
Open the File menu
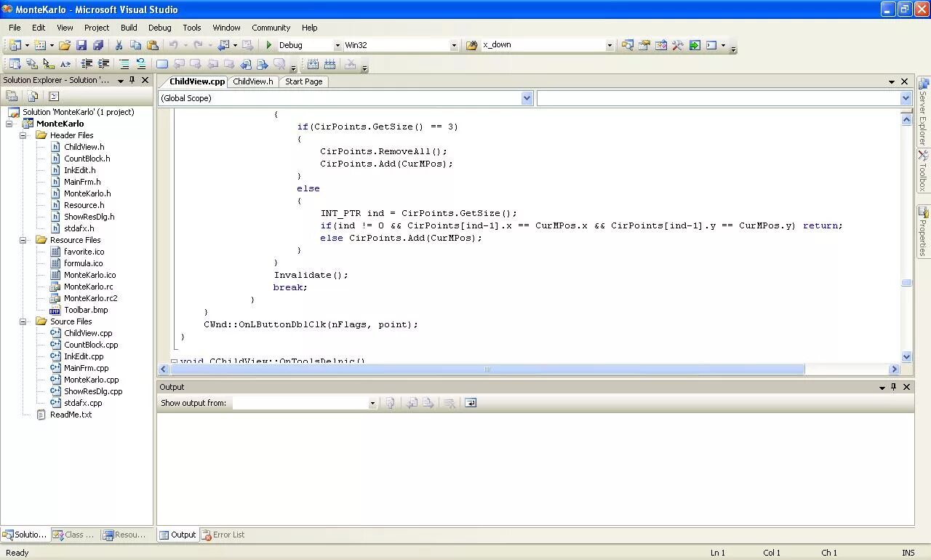point(15,28)
